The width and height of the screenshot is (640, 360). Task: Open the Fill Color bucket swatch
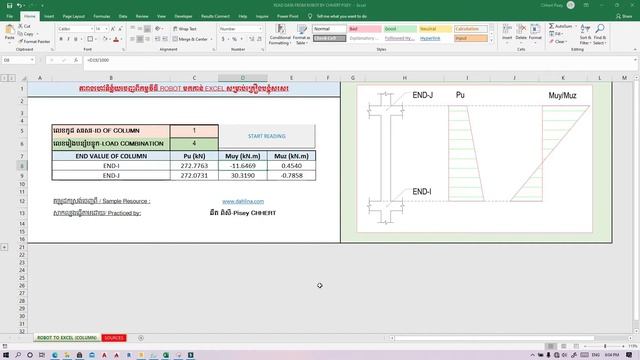(104, 39)
